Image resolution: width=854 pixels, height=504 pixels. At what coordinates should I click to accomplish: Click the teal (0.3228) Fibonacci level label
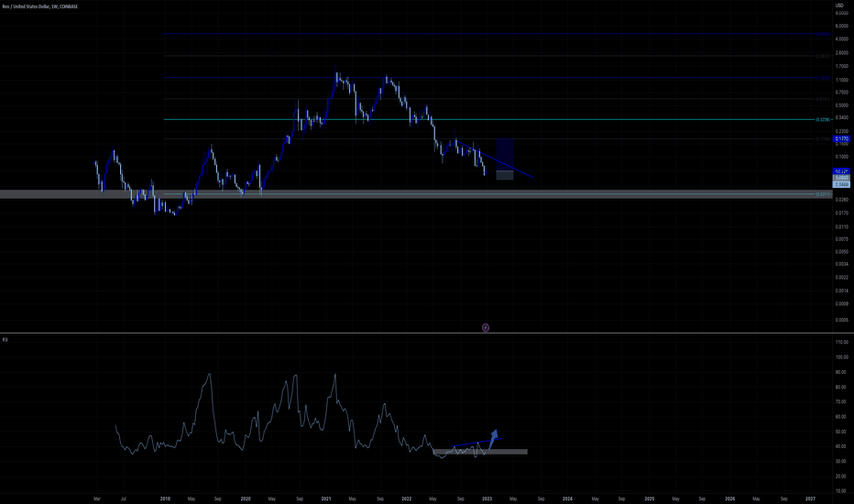click(823, 119)
